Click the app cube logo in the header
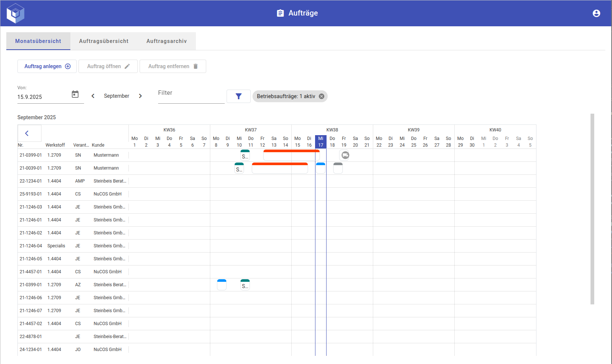 (x=15, y=13)
